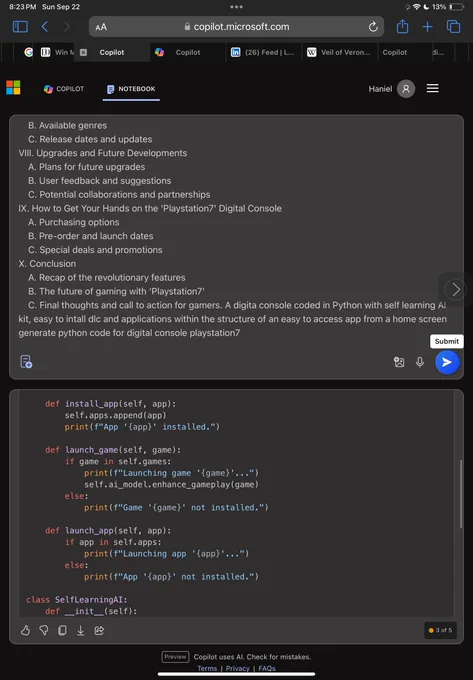Open the Safari sidebar panel
Screen dimensions: 473x680
pyautogui.click(x=20, y=27)
